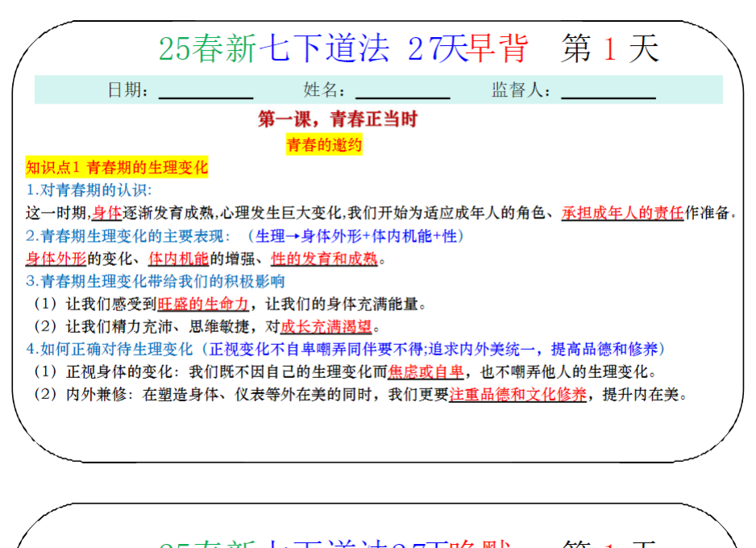Click the red 第 1 天 text

pos(610,48)
